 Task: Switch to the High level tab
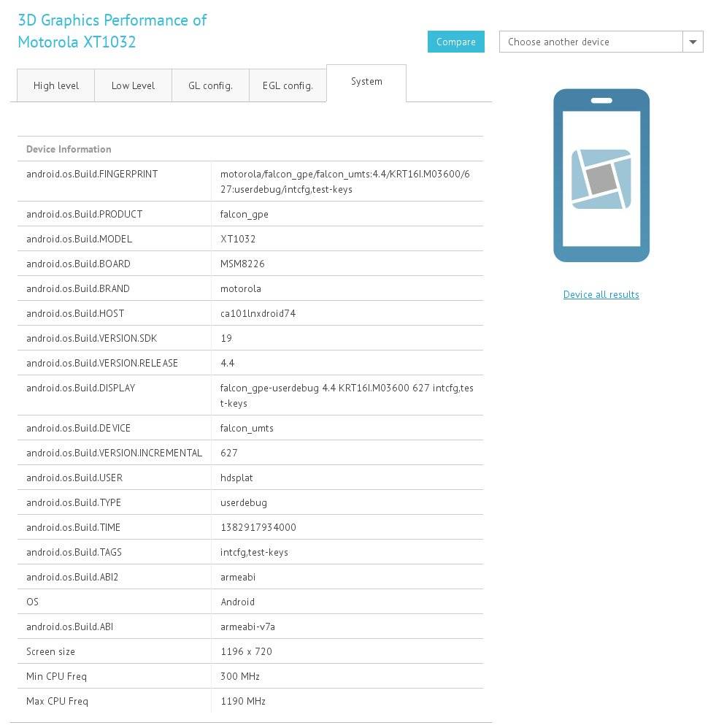pos(55,85)
